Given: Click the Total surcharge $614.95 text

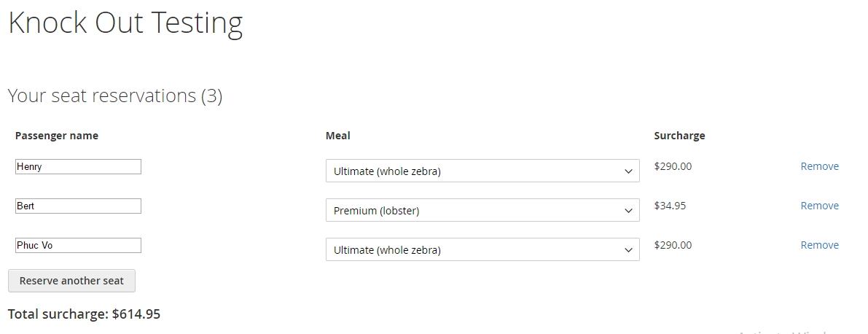Looking at the screenshot, I should tap(84, 314).
